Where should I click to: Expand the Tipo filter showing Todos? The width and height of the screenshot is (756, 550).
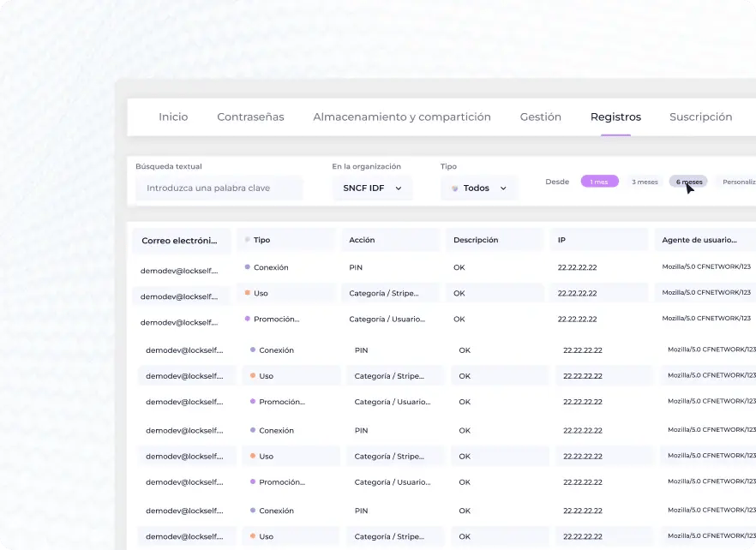pyautogui.click(x=479, y=188)
